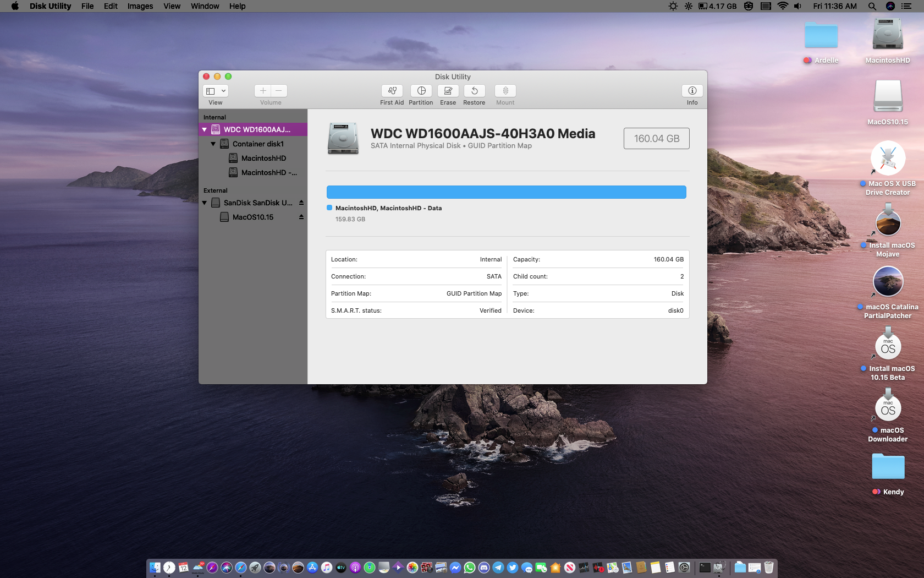Image resolution: width=924 pixels, height=578 pixels.
Task: Click the Erase toolbar button
Action: coord(448,91)
